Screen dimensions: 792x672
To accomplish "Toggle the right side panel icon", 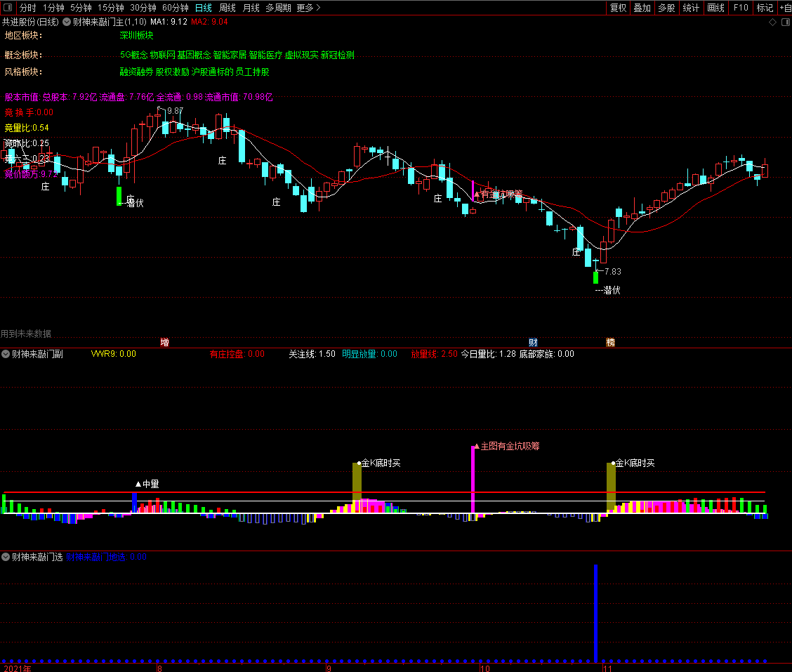I will 784,22.
